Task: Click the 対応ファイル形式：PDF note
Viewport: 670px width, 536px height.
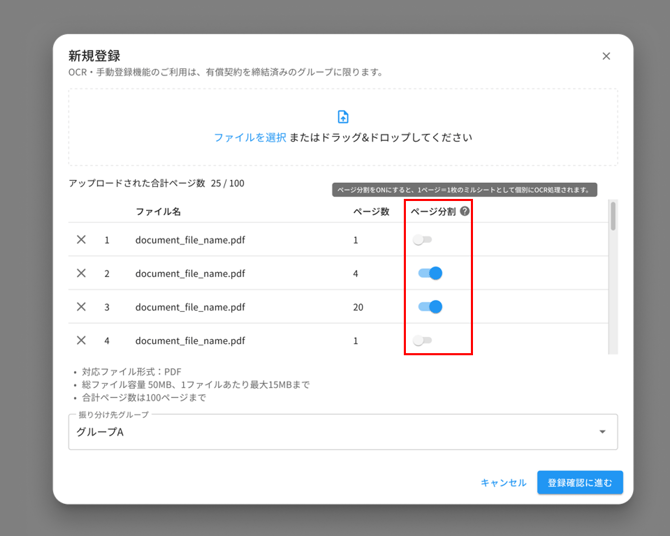Action: point(132,371)
